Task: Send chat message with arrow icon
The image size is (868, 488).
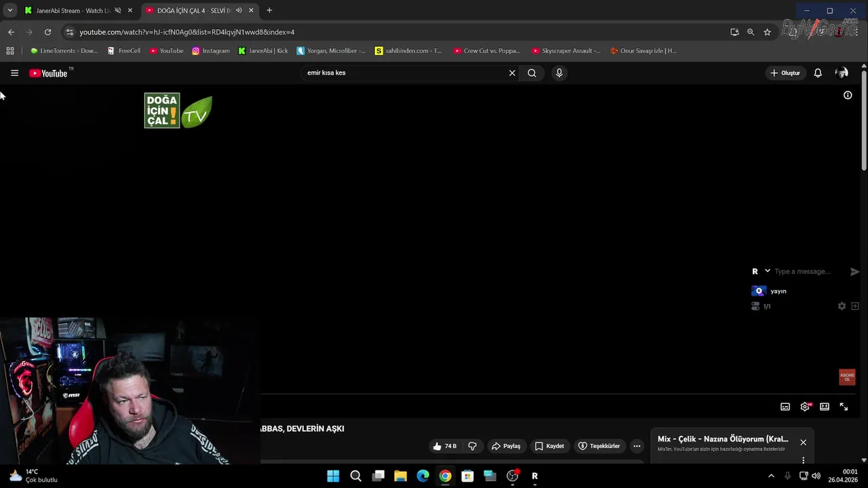Action: [854, 272]
